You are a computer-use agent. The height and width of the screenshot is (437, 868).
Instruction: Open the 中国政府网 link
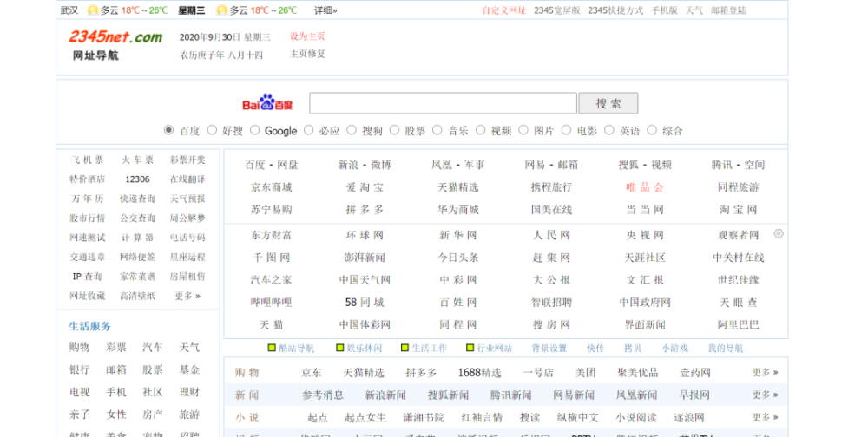pyautogui.click(x=644, y=303)
